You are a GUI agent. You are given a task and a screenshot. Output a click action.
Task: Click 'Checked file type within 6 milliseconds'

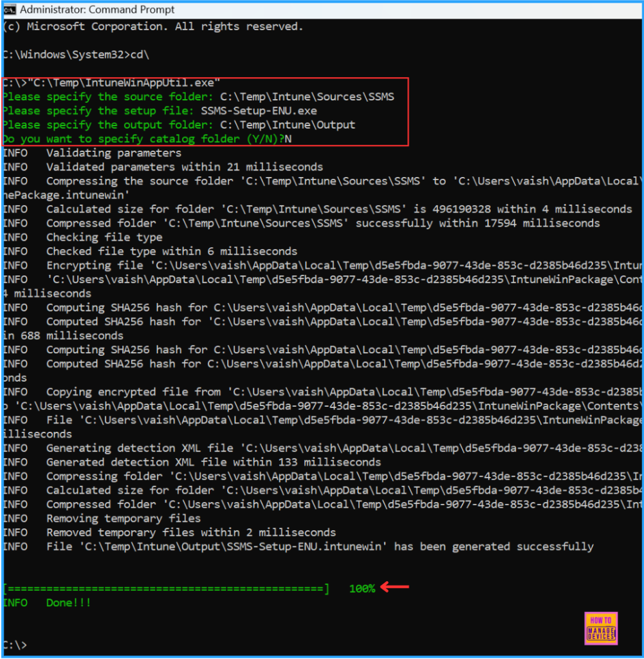pyautogui.click(x=151, y=252)
